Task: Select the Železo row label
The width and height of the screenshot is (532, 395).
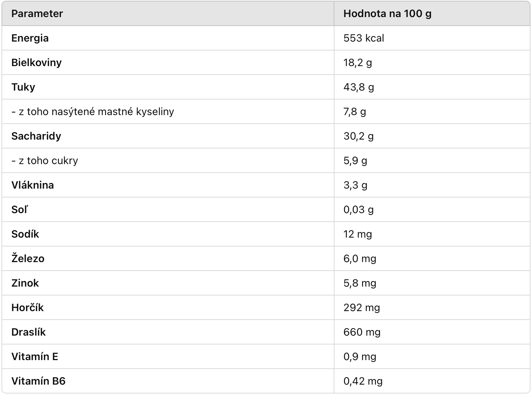Action: tap(28, 259)
